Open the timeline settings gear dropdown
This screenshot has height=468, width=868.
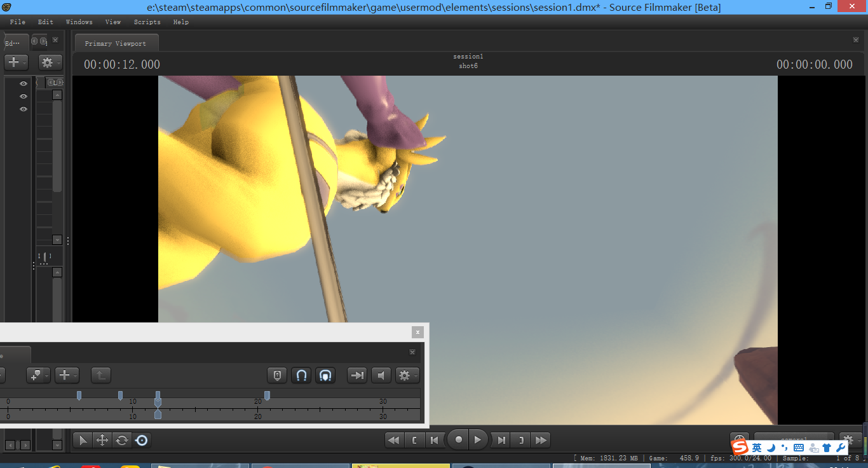coord(407,375)
